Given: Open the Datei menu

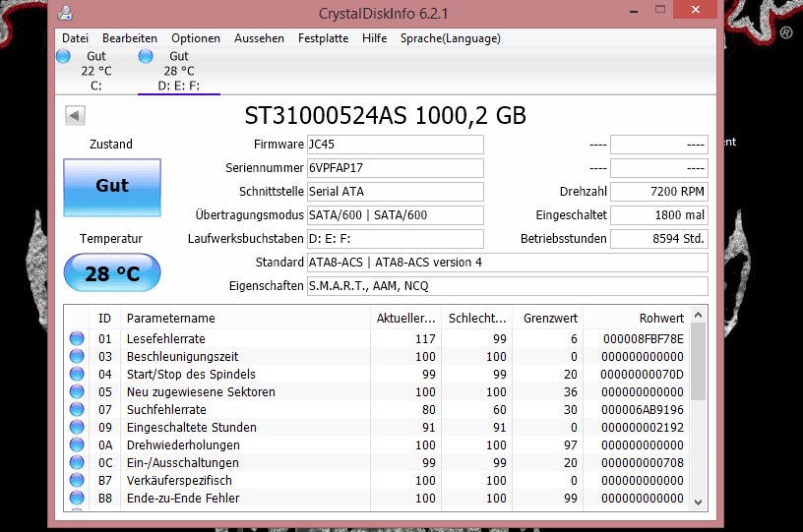Looking at the screenshot, I should point(75,38).
